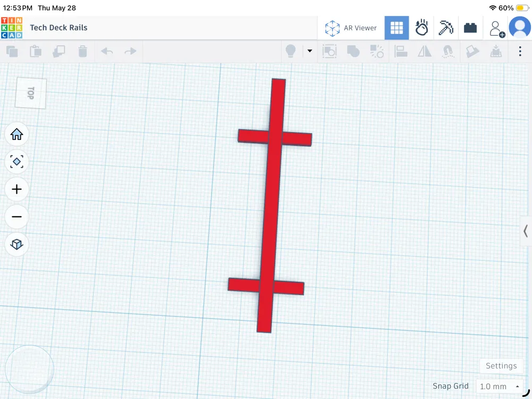The width and height of the screenshot is (532, 399).
Task: Click the battery indicator in status bar
Action: [x=522, y=8]
